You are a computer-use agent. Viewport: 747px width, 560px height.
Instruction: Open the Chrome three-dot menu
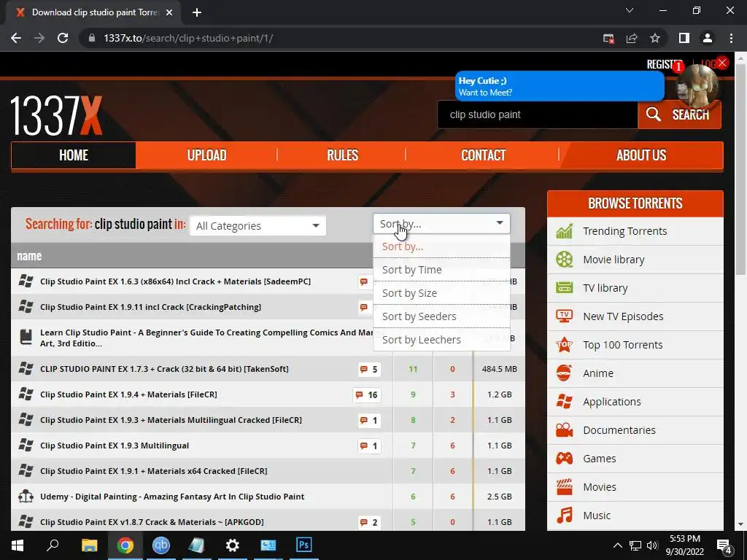(731, 38)
